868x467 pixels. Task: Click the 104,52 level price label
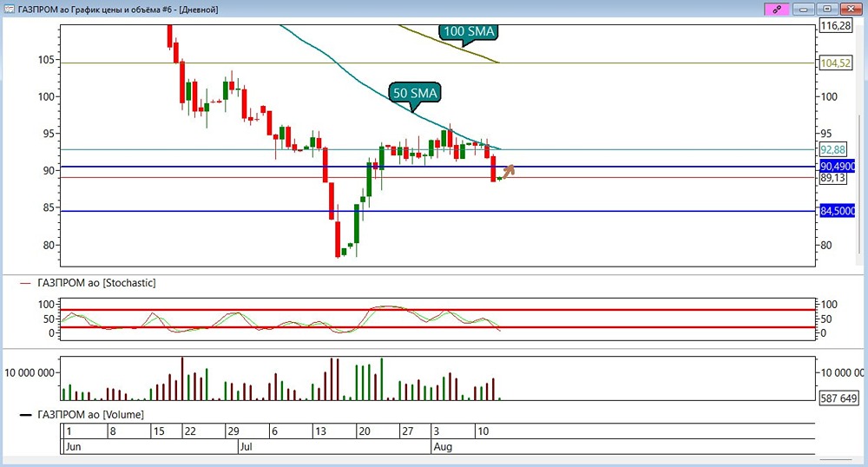pos(835,63)
